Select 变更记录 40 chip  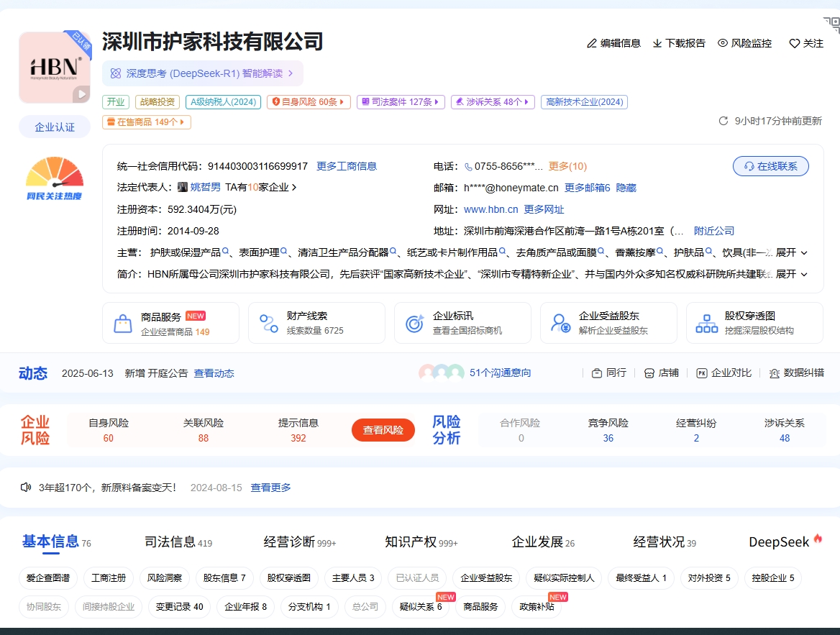click(180, 607)
